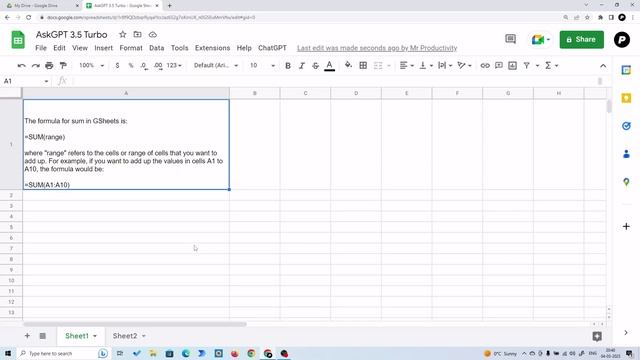Viewport: 640px width, 360px height.
Task: Star the AskGPT 3.5 Turbo document
Action: coord(122,35)
